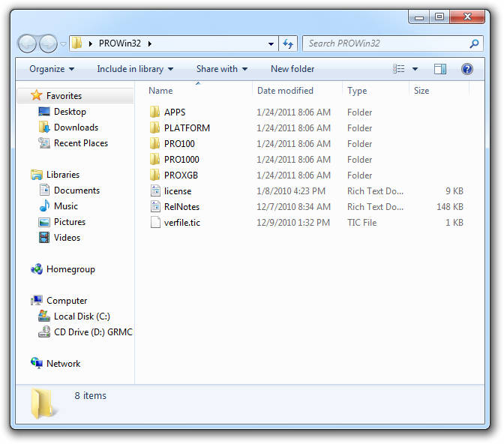Select the license file name

[178, 191]
